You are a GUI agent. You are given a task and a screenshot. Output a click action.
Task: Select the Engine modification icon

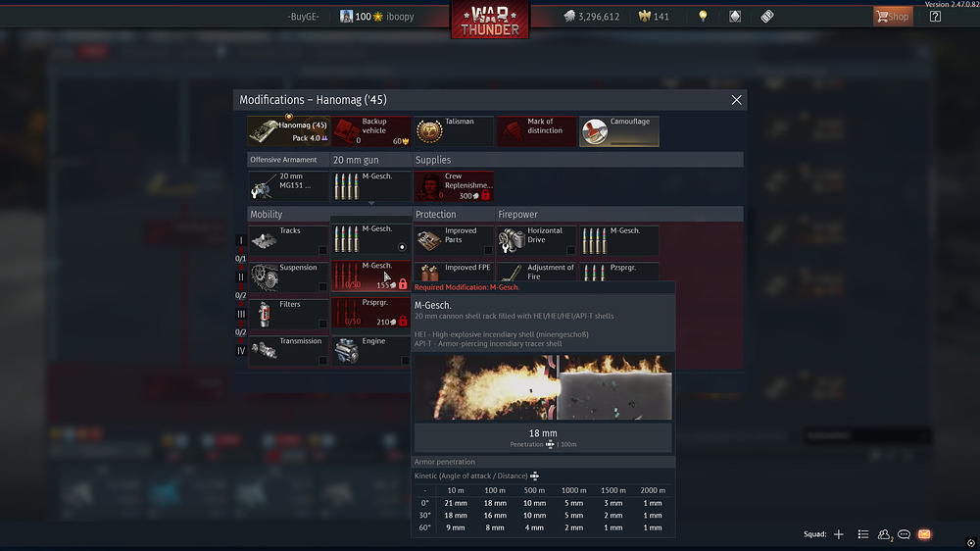point(346,351)
